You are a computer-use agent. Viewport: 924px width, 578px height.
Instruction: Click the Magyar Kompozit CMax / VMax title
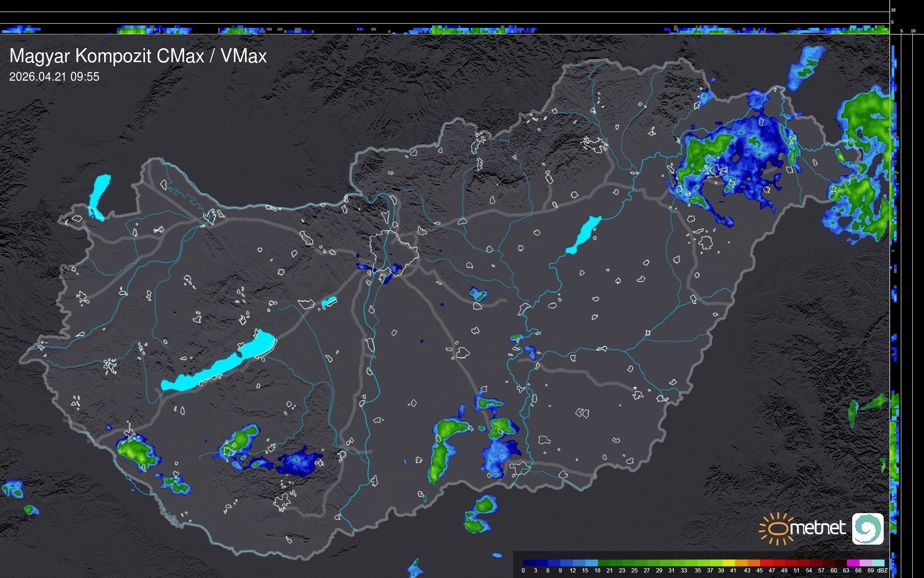[x=138, y=56]
